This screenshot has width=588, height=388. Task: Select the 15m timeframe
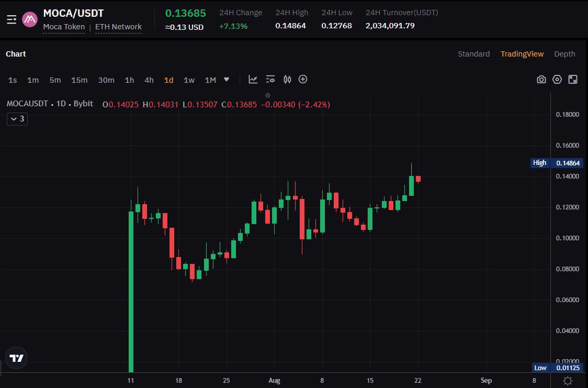[80, 80]
